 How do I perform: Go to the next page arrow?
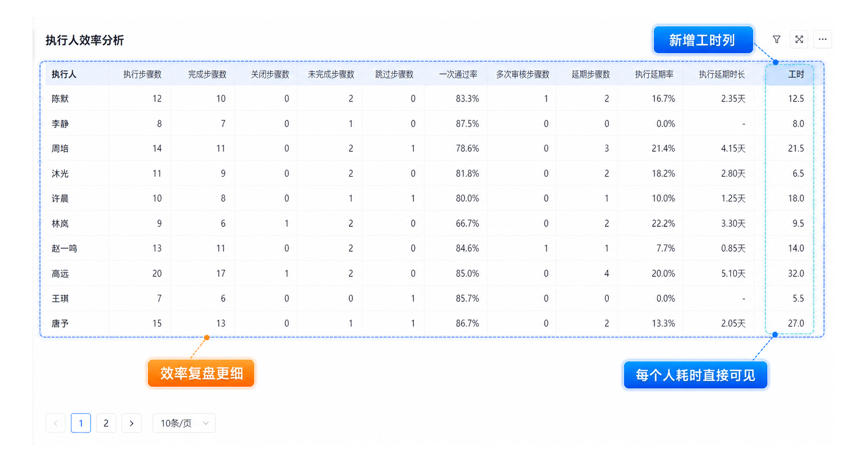[x=132, y=423]
